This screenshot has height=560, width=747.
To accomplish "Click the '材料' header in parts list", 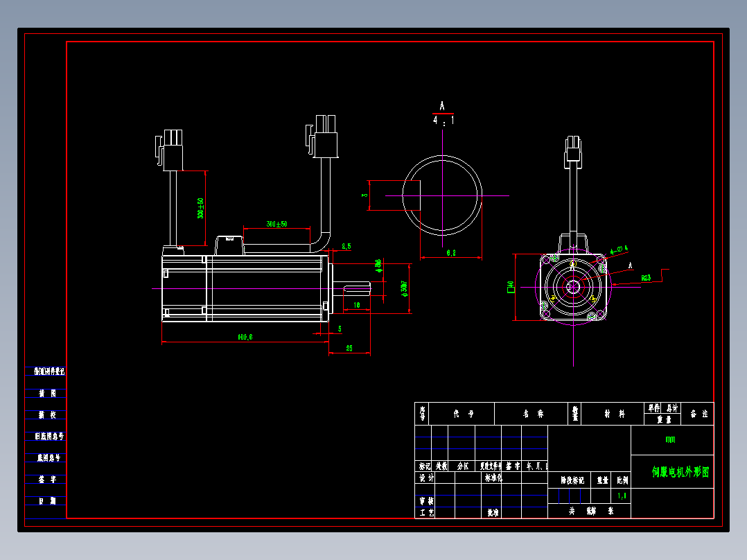I will pos(615,414).
